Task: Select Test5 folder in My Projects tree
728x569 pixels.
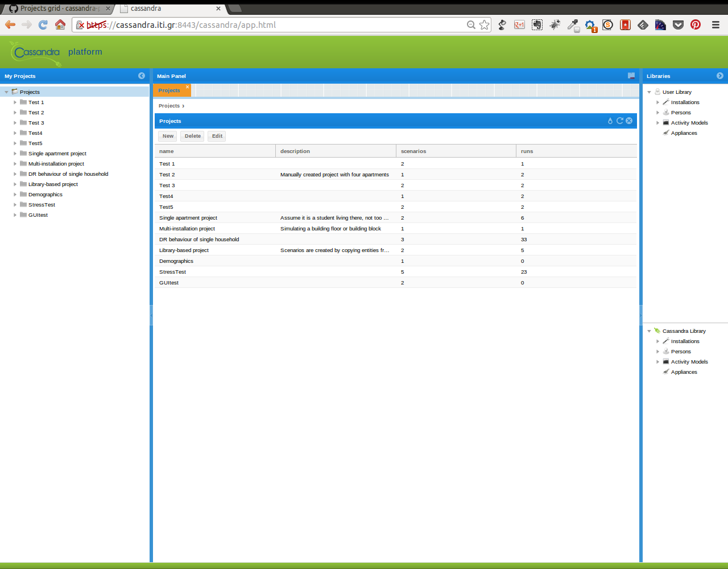Action: coord(35,143)
